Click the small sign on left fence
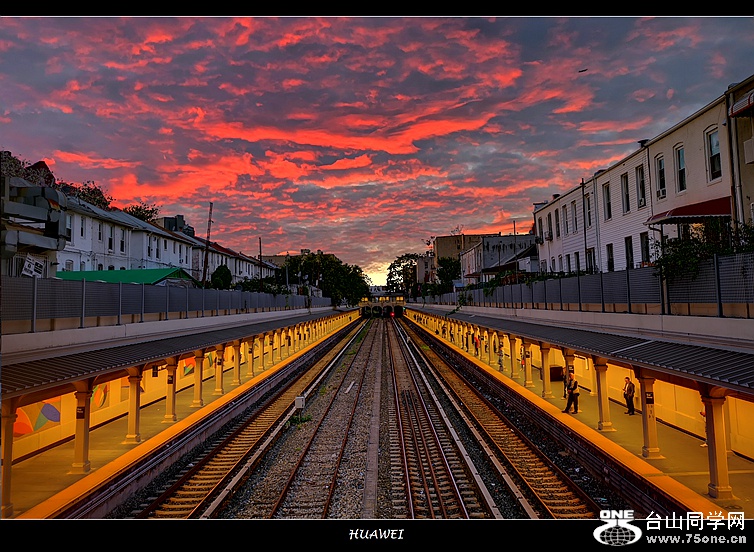Image resolution: width=754 pixels, height=552 pixels. tap(33, 266)
